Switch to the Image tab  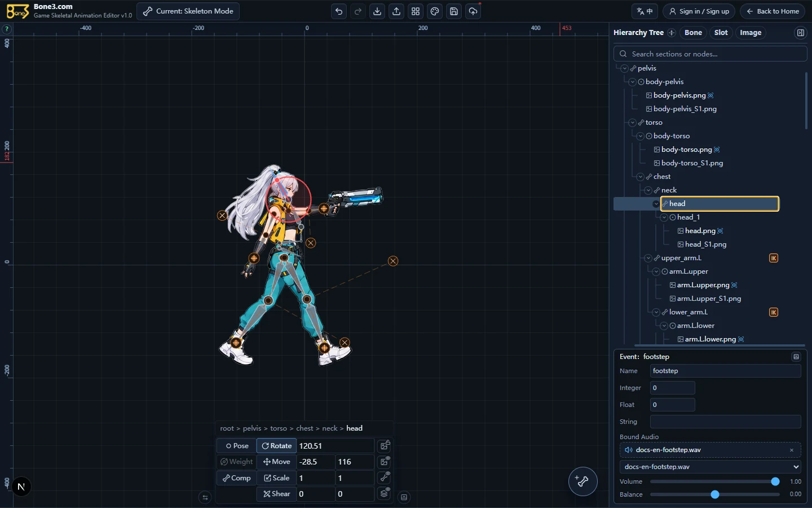(x=751, y=33)
